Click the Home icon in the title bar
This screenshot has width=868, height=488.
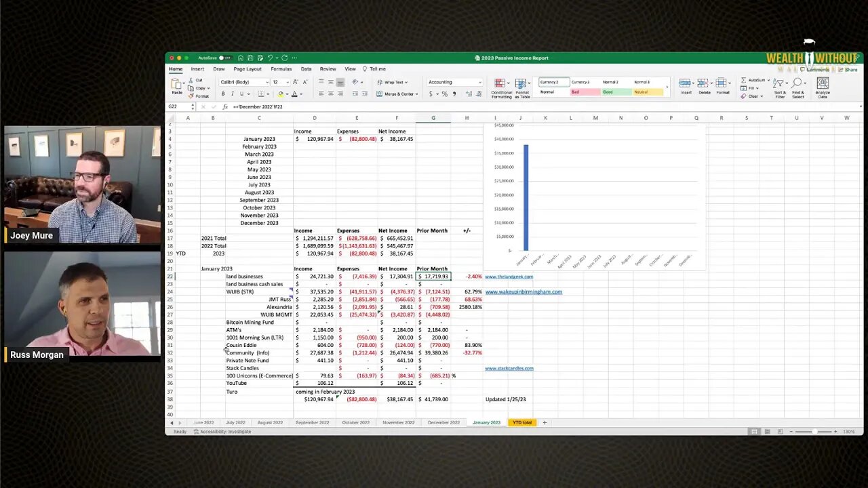tap(240, 58)
